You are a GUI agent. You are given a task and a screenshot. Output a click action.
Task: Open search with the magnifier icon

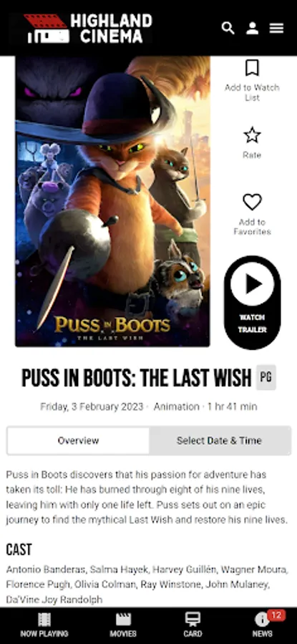228,28
